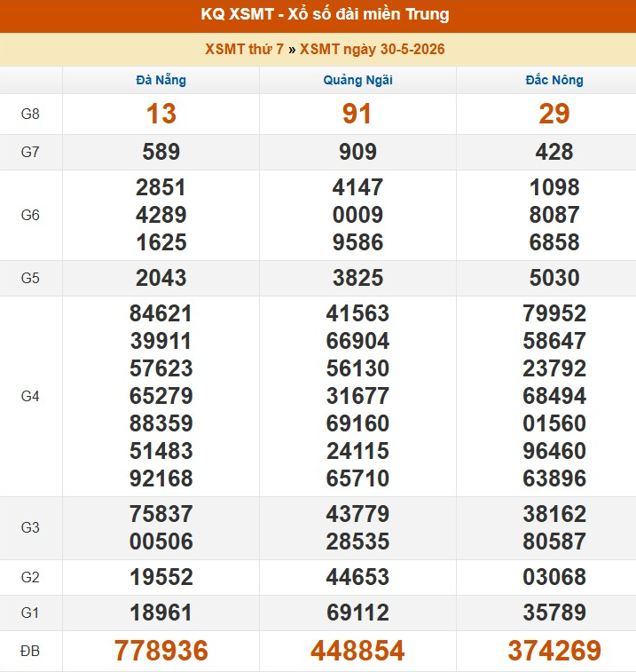Select Đắc Nông special prize 374269
636x672 pixels.
click(x=554, y=651)
